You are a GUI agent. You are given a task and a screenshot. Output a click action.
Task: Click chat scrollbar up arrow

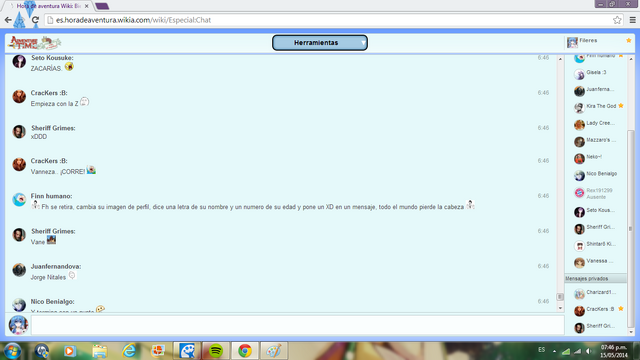tap(560, 59)
